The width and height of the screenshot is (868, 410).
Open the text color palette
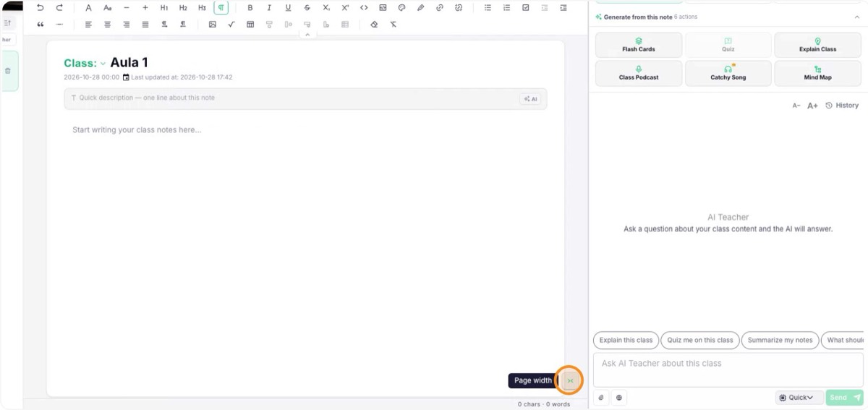coord(402,7)
